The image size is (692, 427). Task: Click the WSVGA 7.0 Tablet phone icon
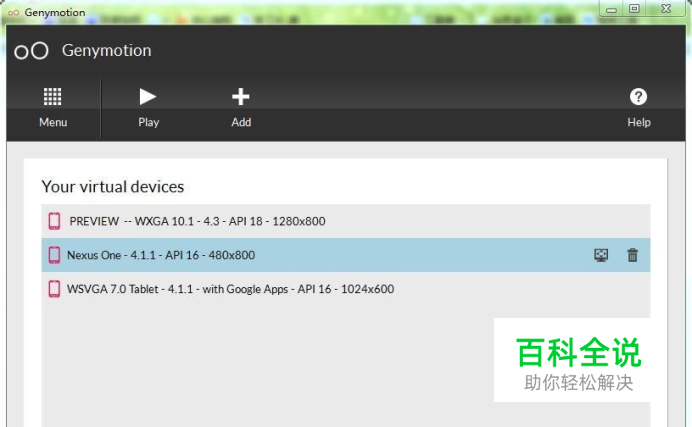click(x=54, y=289)
